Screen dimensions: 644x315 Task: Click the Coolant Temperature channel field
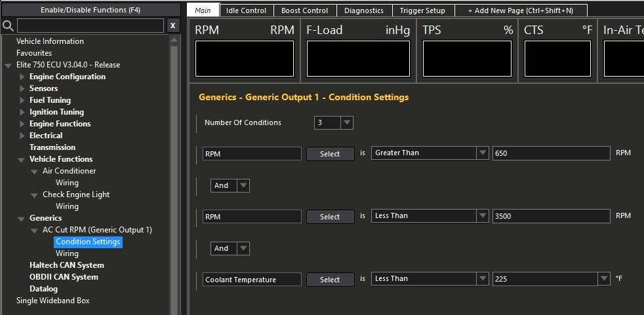pos(252,280)
